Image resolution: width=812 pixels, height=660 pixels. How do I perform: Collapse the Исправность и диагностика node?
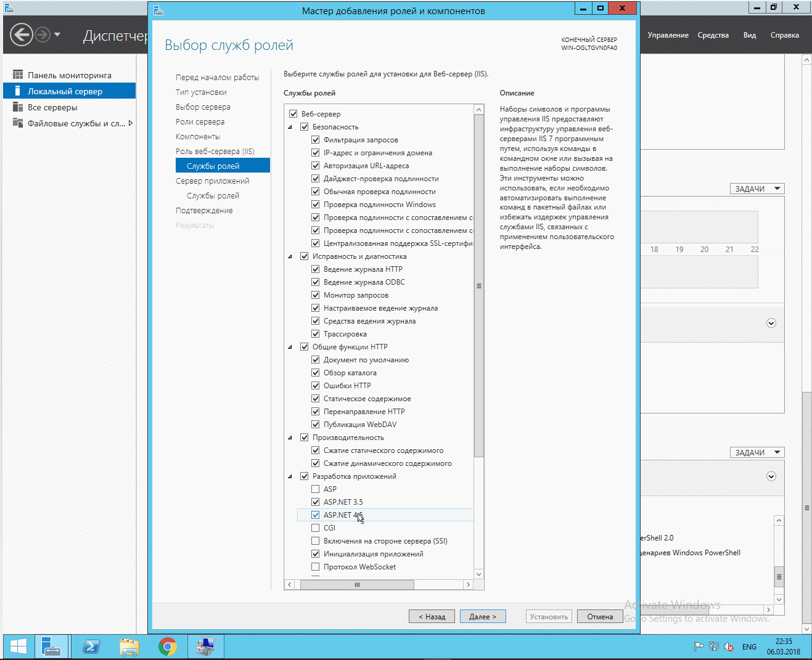pos(290,256)
